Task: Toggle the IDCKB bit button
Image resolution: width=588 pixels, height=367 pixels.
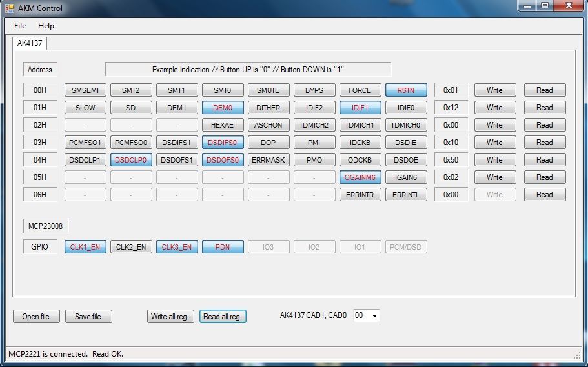Action: click(360, 143)
